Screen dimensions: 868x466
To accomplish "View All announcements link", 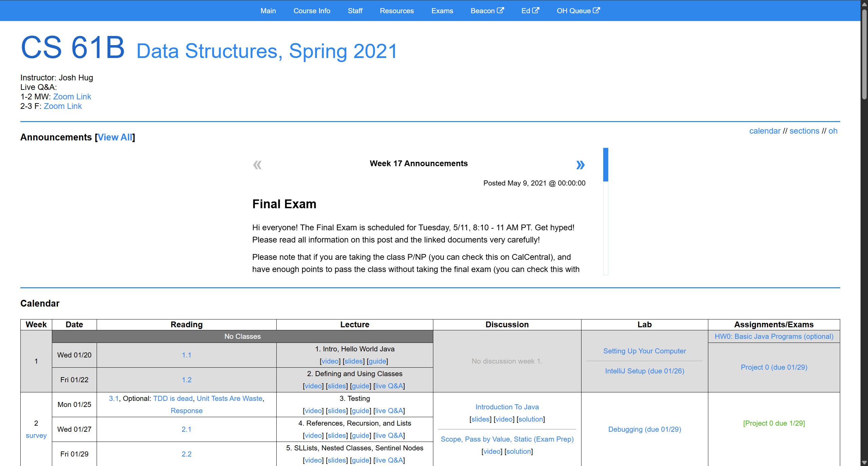I will pos(115,137).
